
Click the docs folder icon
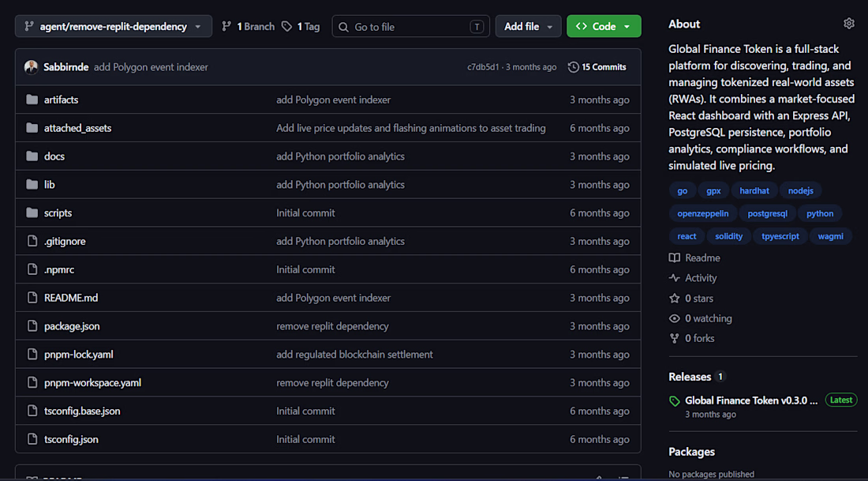click(x=32, y=156)
